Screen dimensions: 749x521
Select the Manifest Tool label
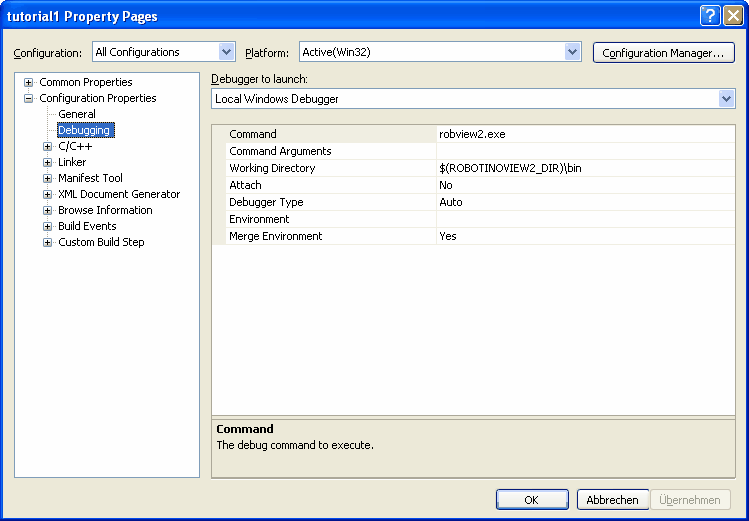[x=90, y=178]
